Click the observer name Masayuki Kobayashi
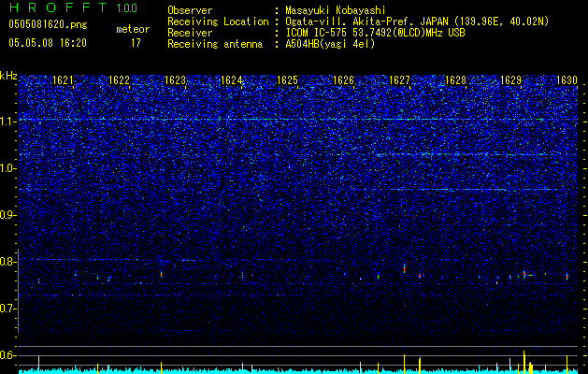This screenshot has height=374, width=588. pos(336,10)
